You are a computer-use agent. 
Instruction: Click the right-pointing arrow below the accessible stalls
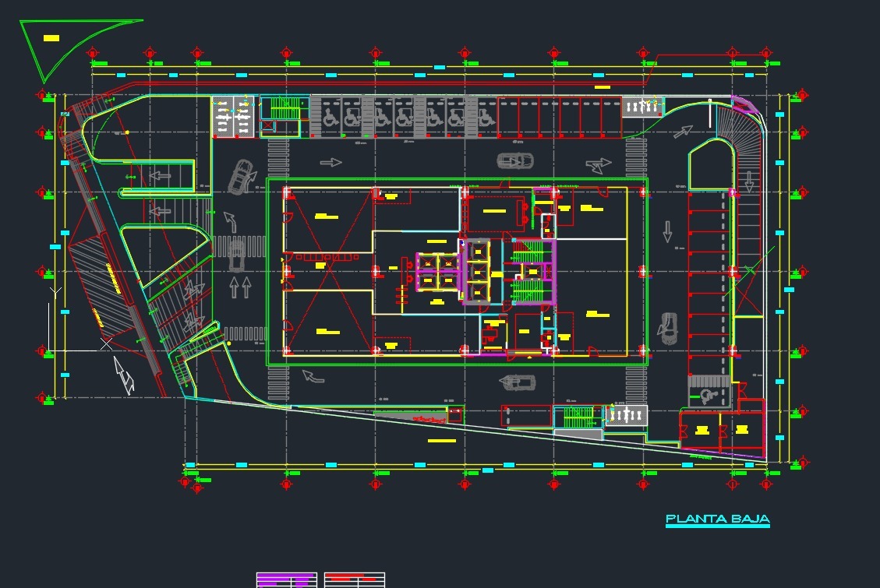[330, 163]
